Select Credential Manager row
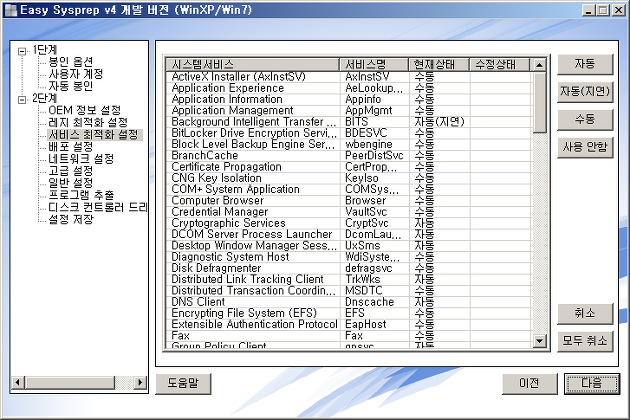The width and height of the screenshot is (630, 420). 348,212
